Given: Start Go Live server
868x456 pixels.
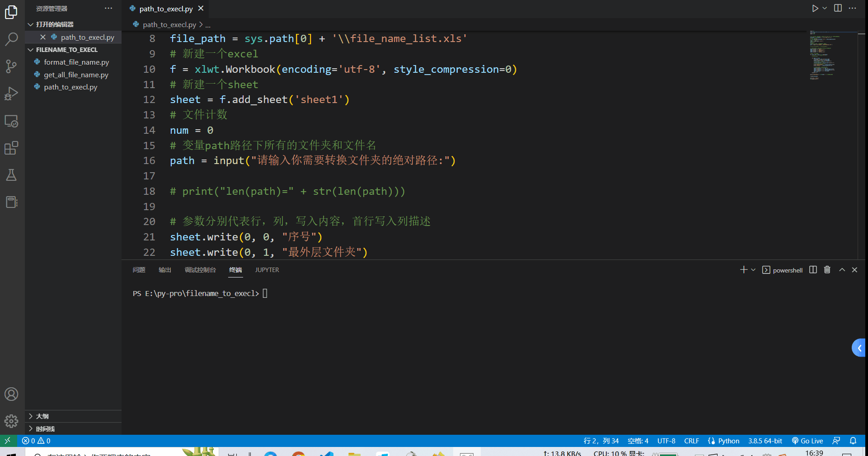Looking at the screenshot, I should [807, 441].
